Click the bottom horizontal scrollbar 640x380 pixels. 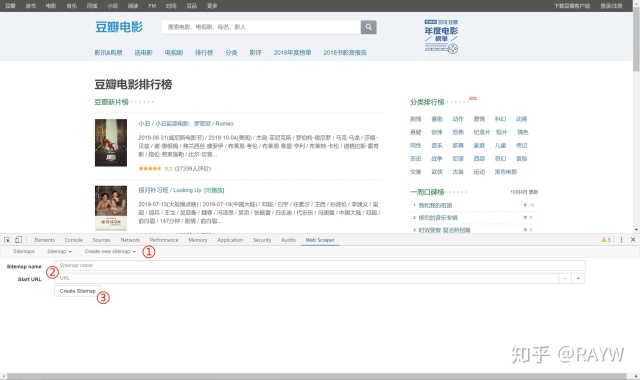[317, 376]
